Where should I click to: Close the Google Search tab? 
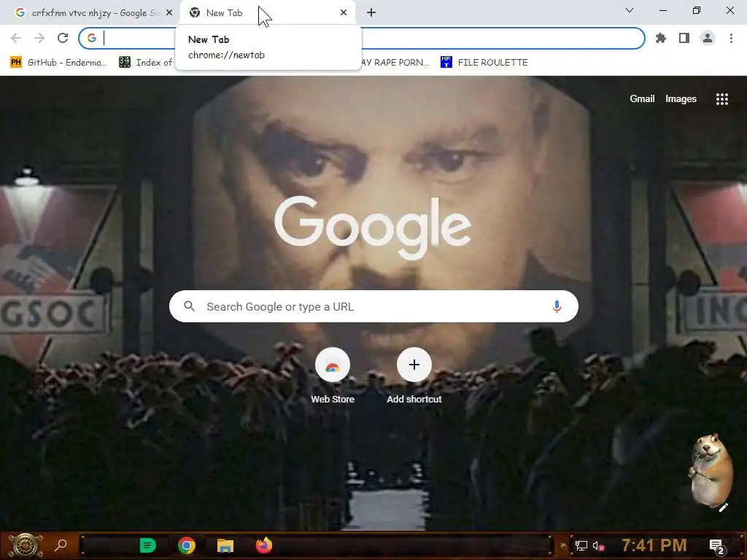pos(169,13)
